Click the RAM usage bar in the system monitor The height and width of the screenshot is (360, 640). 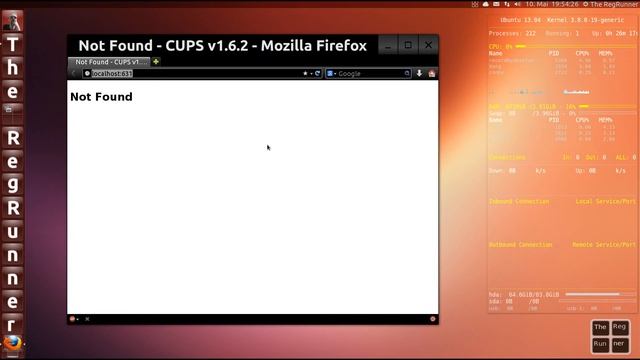607,106
